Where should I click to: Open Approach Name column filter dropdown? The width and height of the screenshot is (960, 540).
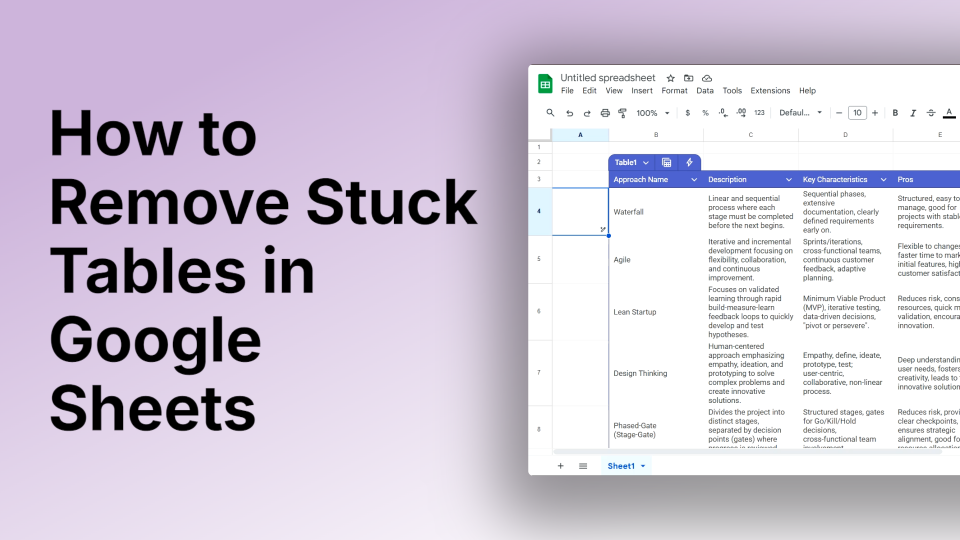[x=694, y=179]
